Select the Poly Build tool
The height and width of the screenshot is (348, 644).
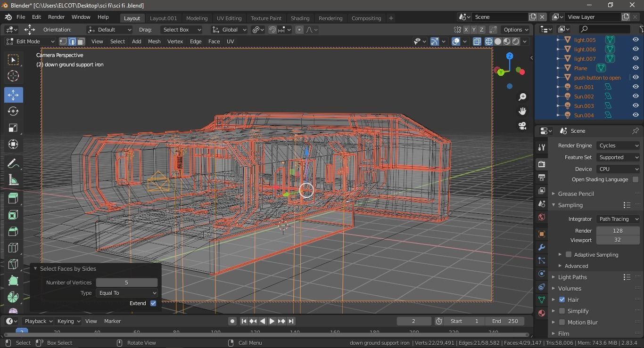click(13, 281)
